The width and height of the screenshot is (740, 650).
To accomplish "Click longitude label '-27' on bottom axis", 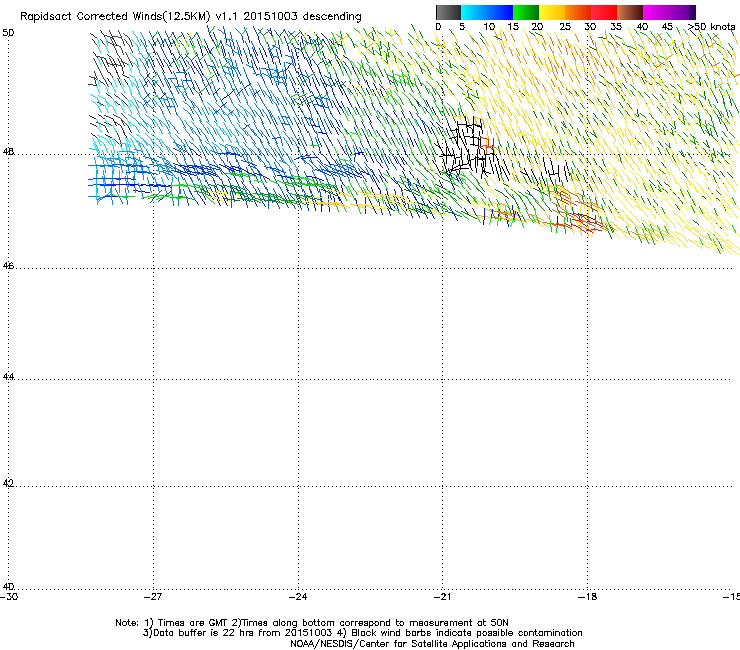I will [153, 597].
